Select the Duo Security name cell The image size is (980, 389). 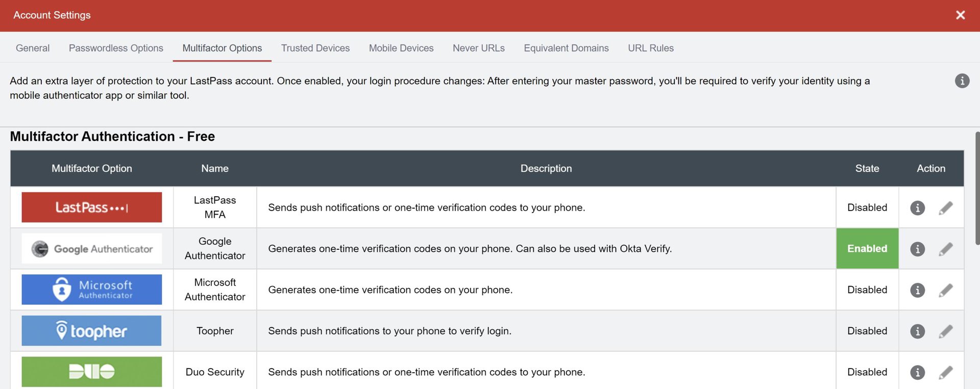point(215,372)
